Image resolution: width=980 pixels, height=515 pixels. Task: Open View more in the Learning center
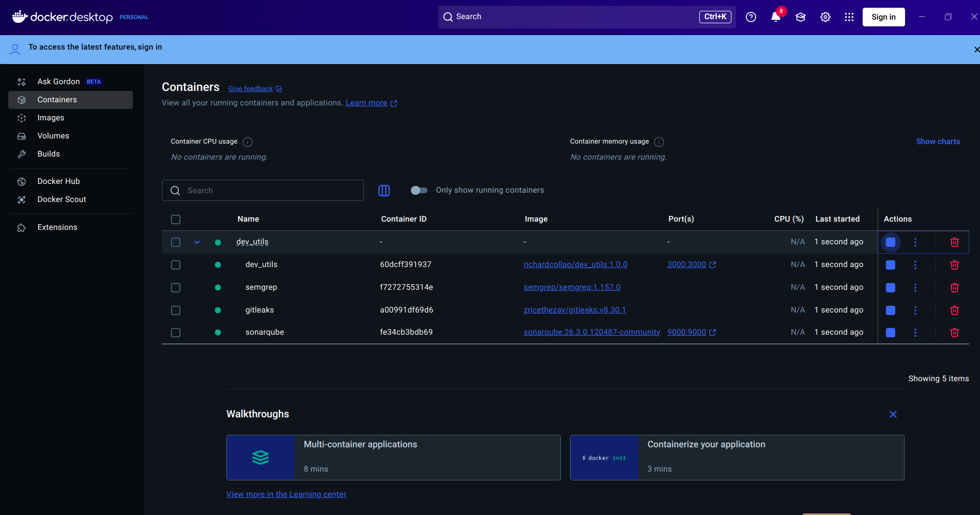[286, 494]
